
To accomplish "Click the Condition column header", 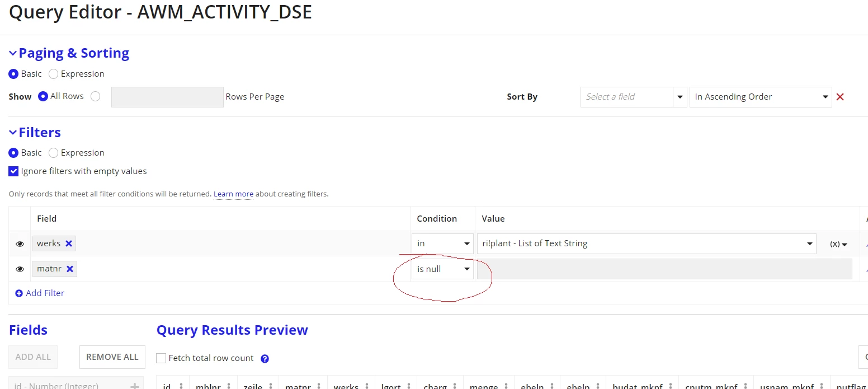I will pos(437,219).
